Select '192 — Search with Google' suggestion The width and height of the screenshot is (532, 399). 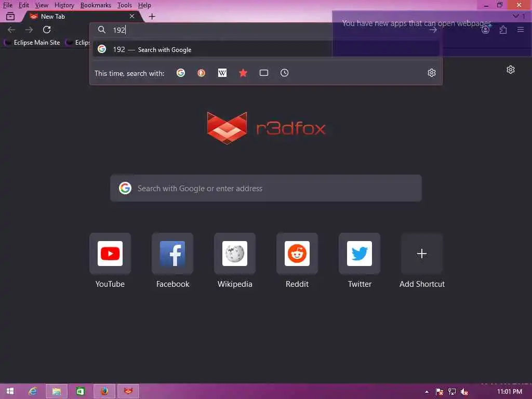266,49
